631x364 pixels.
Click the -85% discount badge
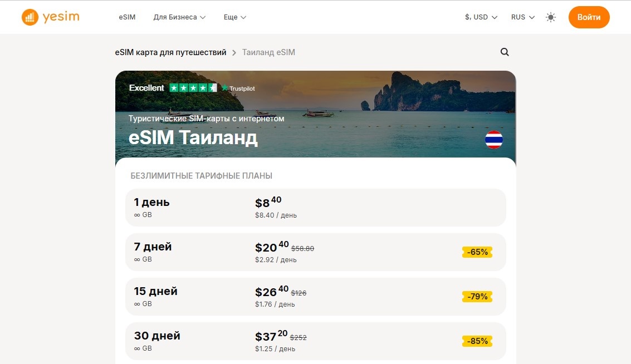click(477, 341)
